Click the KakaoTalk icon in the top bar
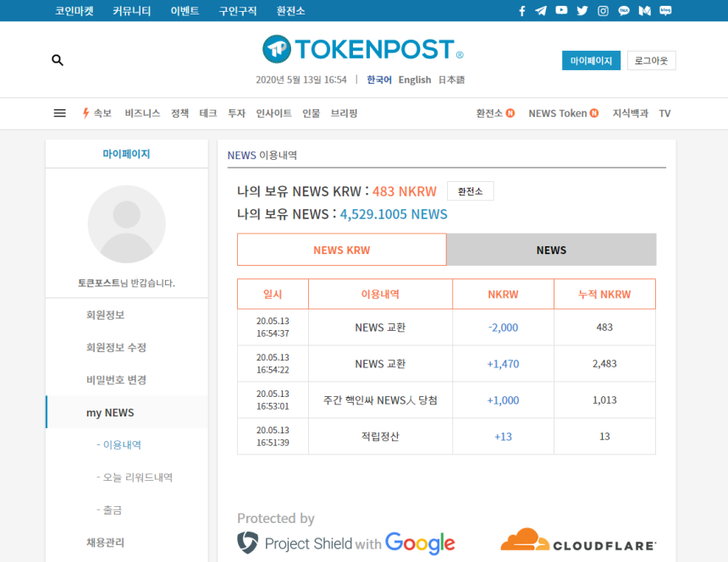The width and height of the screenshot is (728, 562). (623, 10)
